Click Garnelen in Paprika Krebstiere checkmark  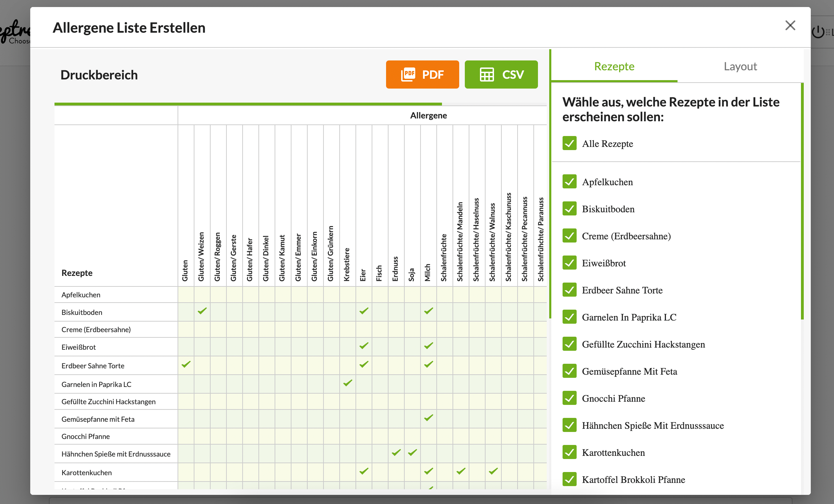348,383
